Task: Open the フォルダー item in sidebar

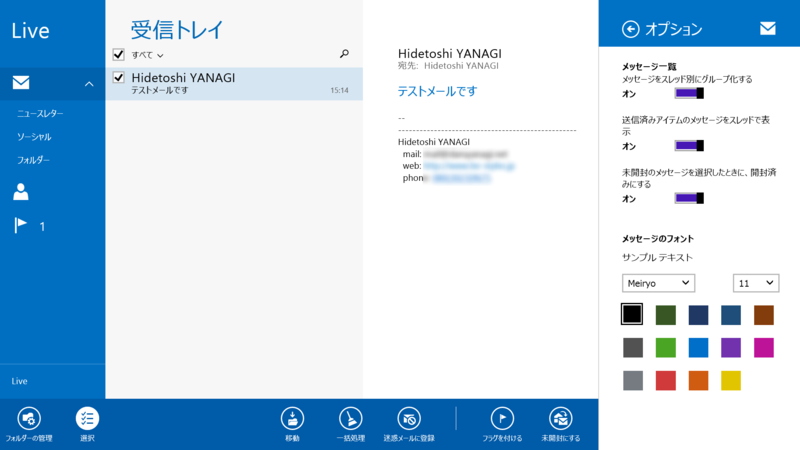Action: [33, 160]
